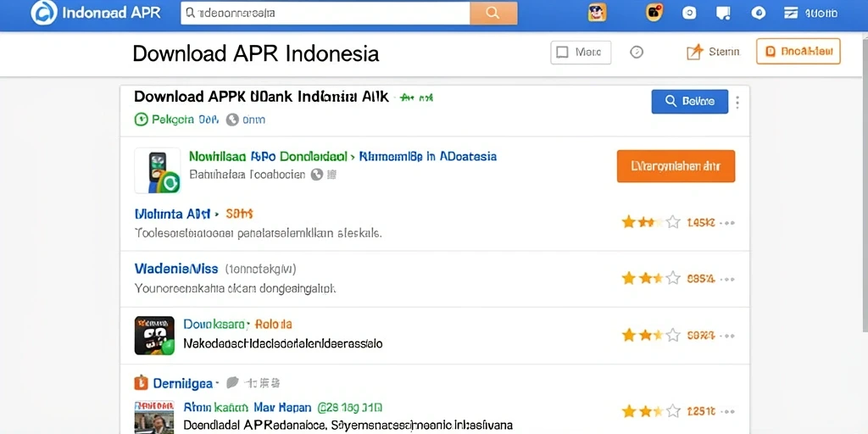The width and height of the screenshot is (868, 434).
Task: Click the blue "Belvare" search button
Action: [689, 102]
